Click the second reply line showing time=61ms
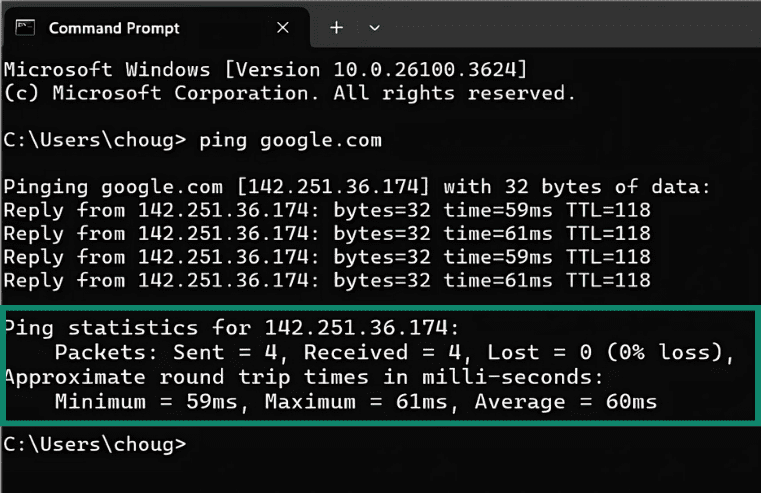The height and width of the screenshot is (493, 761). coord(327,233)
